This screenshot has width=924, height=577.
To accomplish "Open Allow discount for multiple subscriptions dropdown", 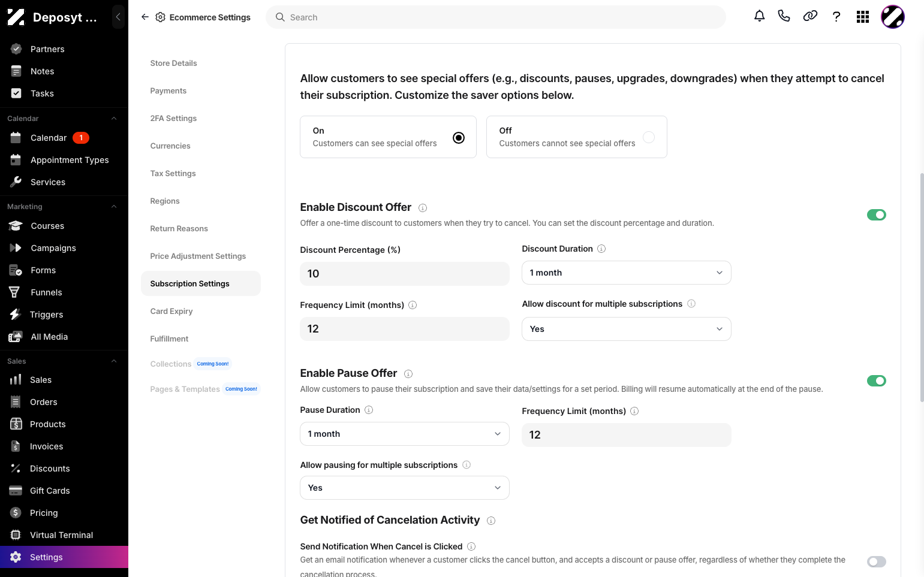I will [x=626, y=329].
